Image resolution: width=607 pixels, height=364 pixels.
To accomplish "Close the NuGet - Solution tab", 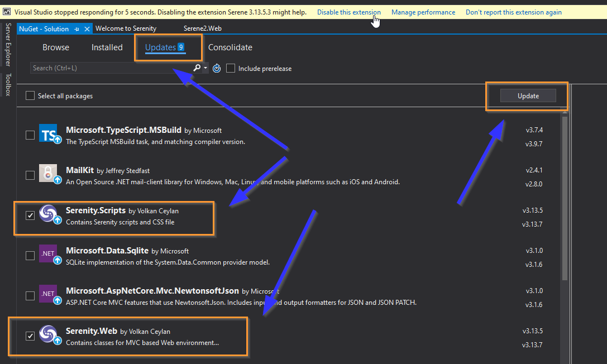I will point(87,29).
